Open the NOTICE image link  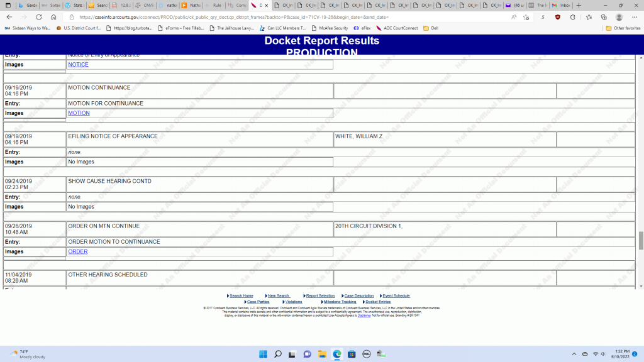[78, 65]
